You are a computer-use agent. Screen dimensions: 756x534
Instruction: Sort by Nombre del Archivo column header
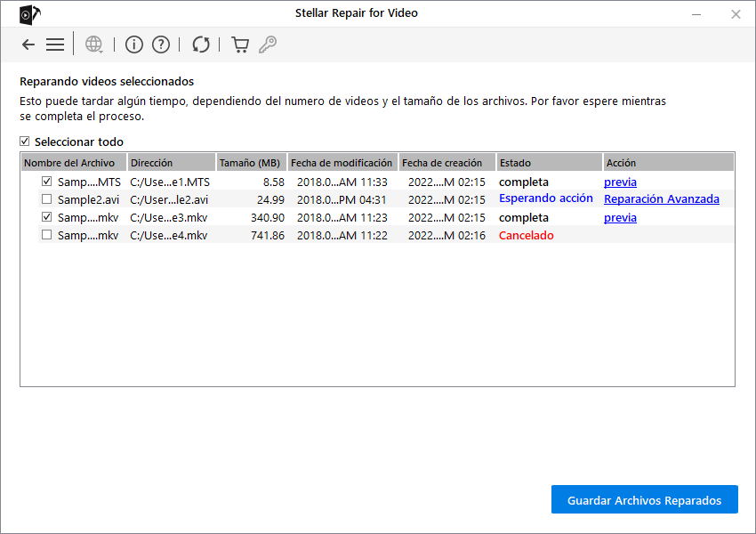pos(74,163)
